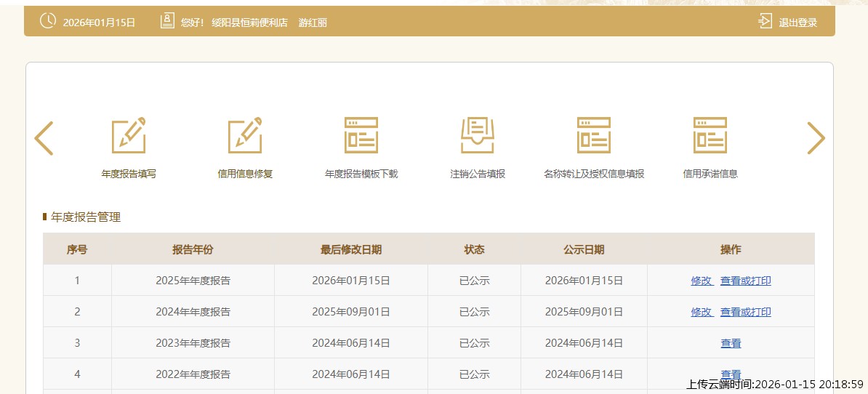Click the clock icon beside the date

[47, 21]
